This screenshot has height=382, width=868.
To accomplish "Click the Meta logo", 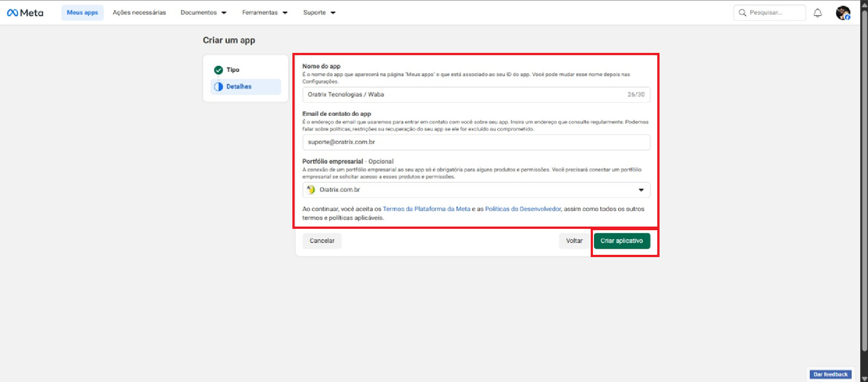I will click(25, 13).
